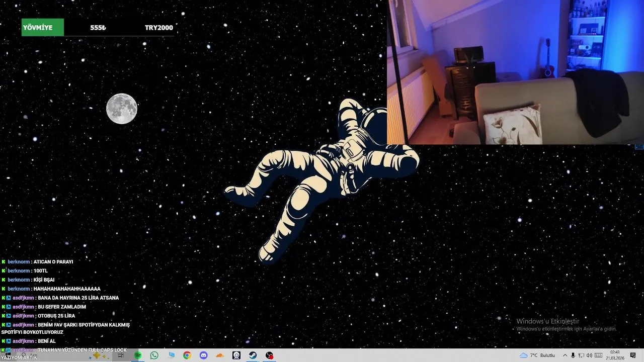Viewport: 644px width, 362px height.
Task: Click chat message 'ATICAN O PARAYI'
Action: pos(53,262)
